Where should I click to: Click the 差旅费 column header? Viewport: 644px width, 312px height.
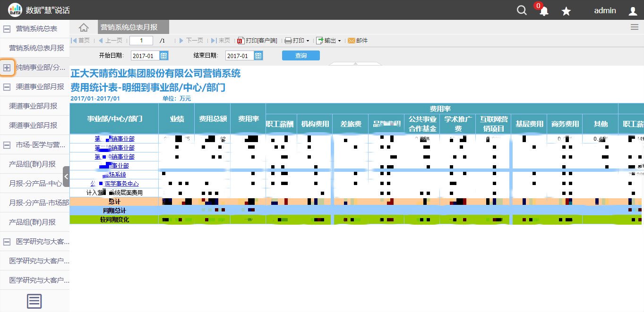click(350, 124)
